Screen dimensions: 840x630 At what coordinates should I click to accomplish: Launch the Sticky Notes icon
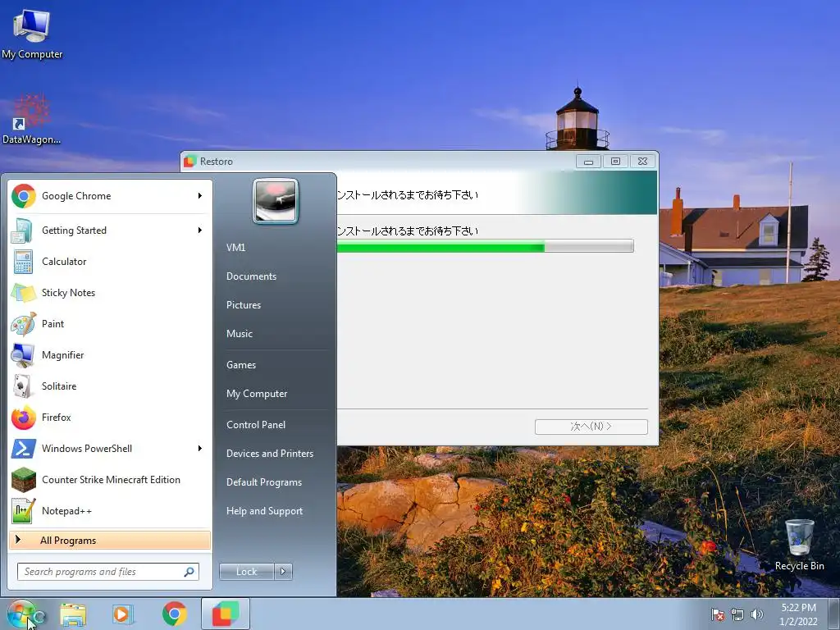pos(24,293)
